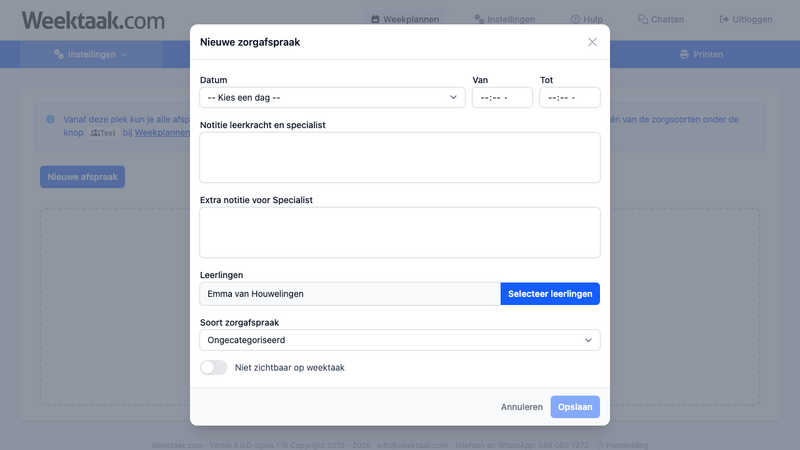Open Instellingen in the top navigation

point(505,19)
